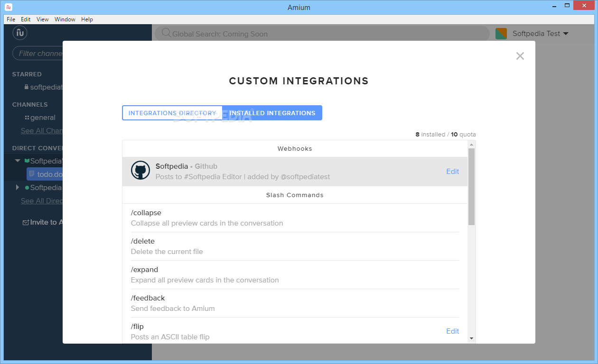Click the Webhooks section header
Screen dimensions: 598x364
click(295, 149)
